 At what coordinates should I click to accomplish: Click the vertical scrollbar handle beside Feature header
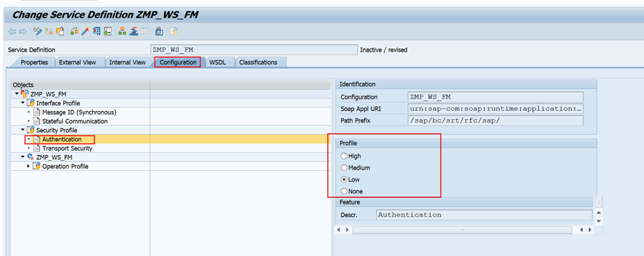[x=599, y=202]
